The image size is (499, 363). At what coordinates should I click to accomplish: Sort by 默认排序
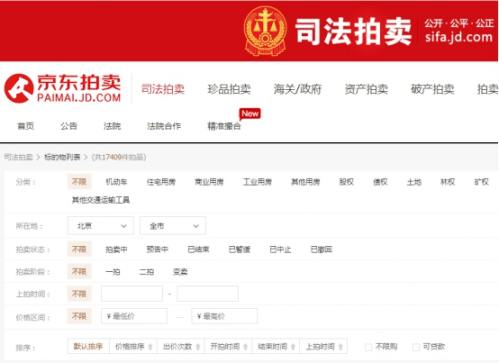pos(88,347)
